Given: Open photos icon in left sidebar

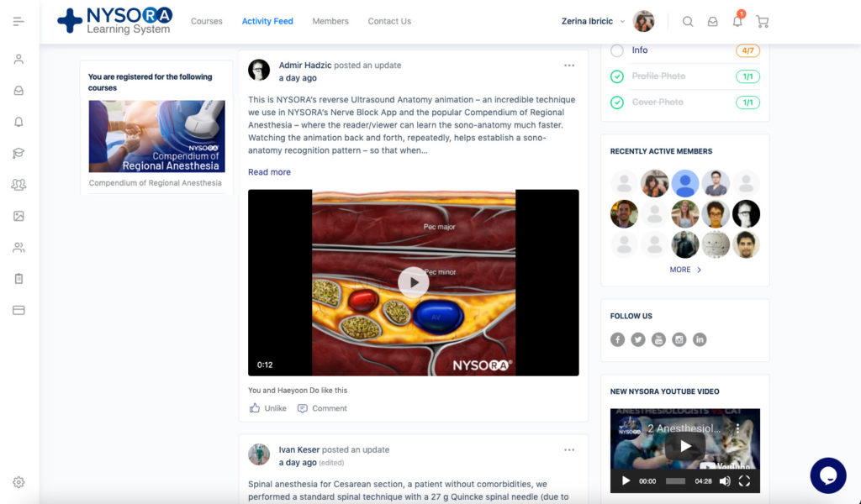Looking at the screenshot, I should click(18, 216).
